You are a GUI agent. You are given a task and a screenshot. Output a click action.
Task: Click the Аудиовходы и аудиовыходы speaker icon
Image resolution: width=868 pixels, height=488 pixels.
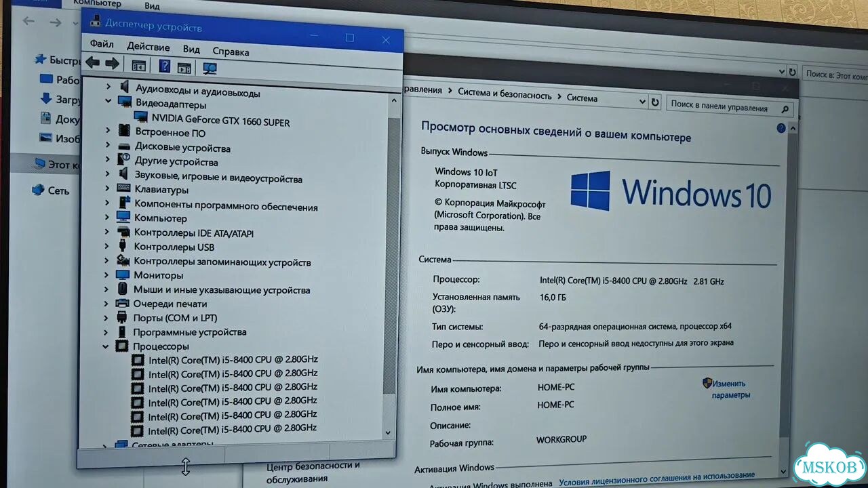click(x=124, y=87)
